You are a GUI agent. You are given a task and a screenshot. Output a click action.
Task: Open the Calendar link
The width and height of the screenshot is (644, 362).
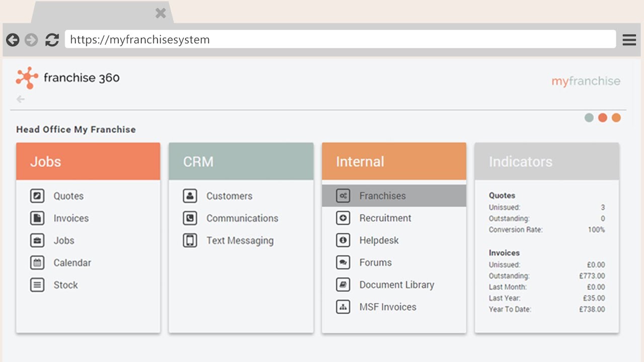coord(72,262)
